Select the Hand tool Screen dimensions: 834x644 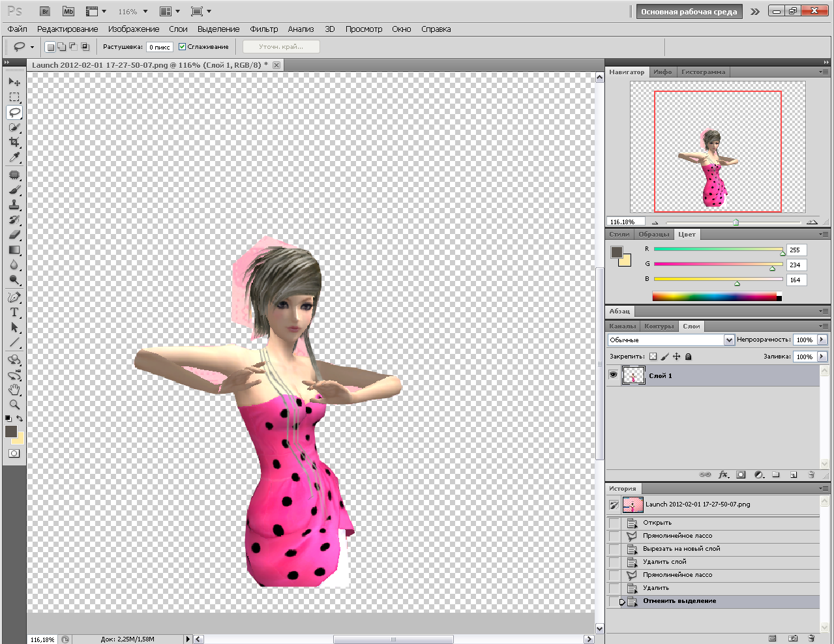(14, 390)
